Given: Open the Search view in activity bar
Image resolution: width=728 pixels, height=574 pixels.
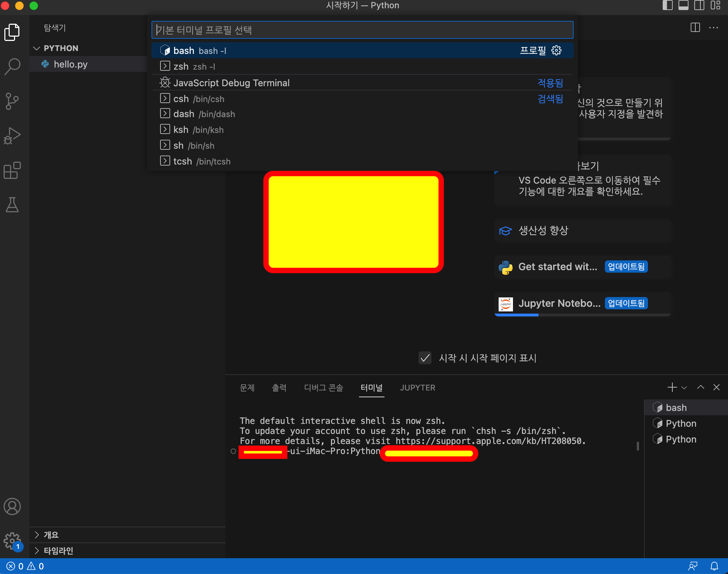Looking at the screenshot, I should point(12,66).
